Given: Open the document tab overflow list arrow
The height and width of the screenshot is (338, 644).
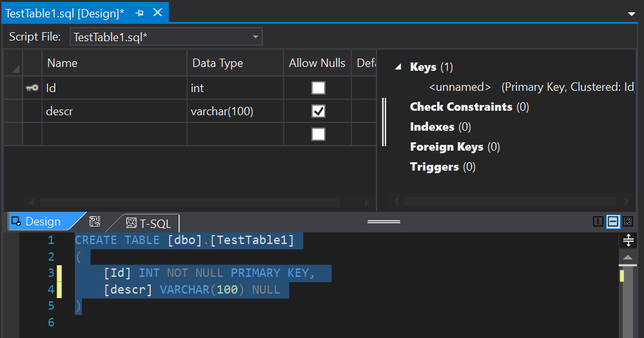Looking at the screenshot, I should point(631,13).
